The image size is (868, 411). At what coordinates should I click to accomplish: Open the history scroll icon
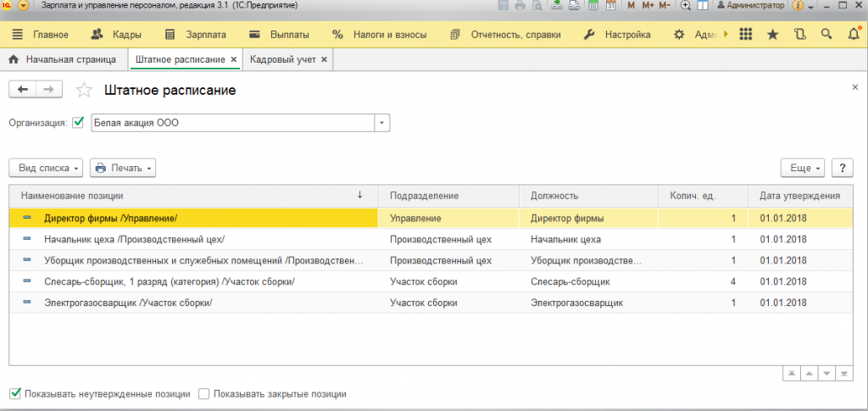click(799, 35)
